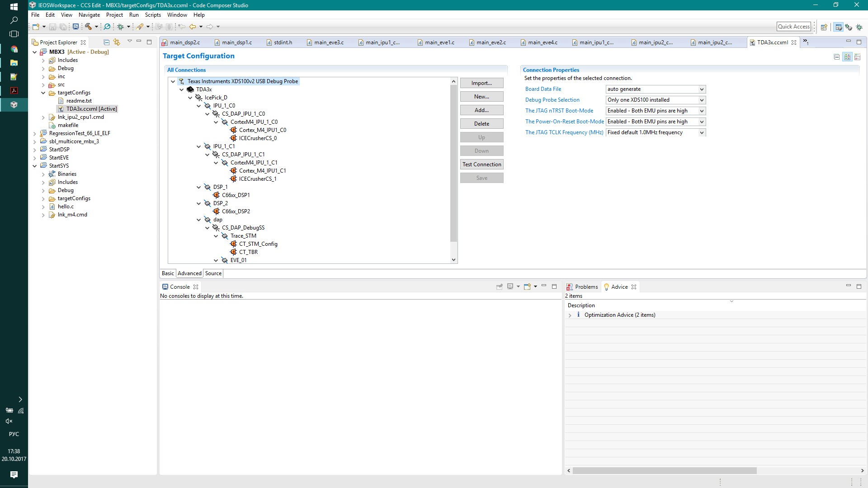
Task: Click the Debug bug toolbar icon
Action: [x=121, y=27]
